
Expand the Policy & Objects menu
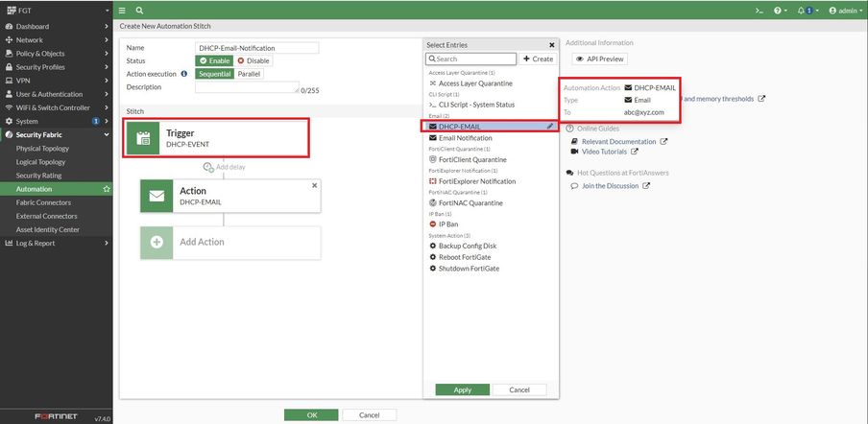coord(57,53)
